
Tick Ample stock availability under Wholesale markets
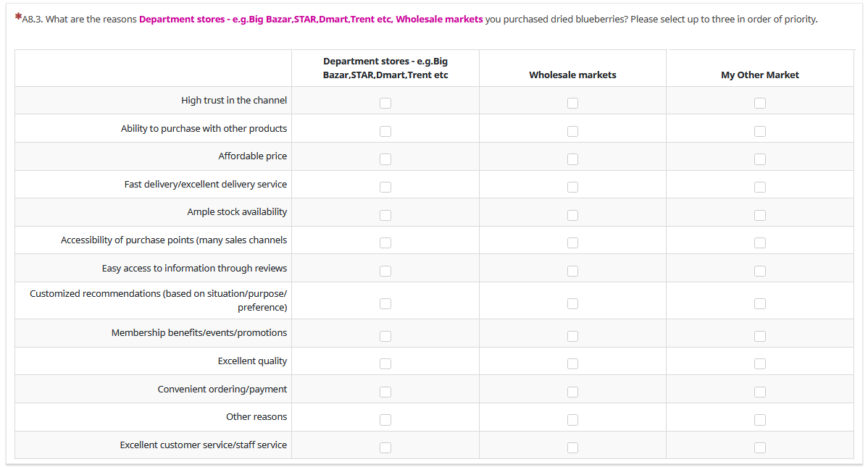[572, 215]
